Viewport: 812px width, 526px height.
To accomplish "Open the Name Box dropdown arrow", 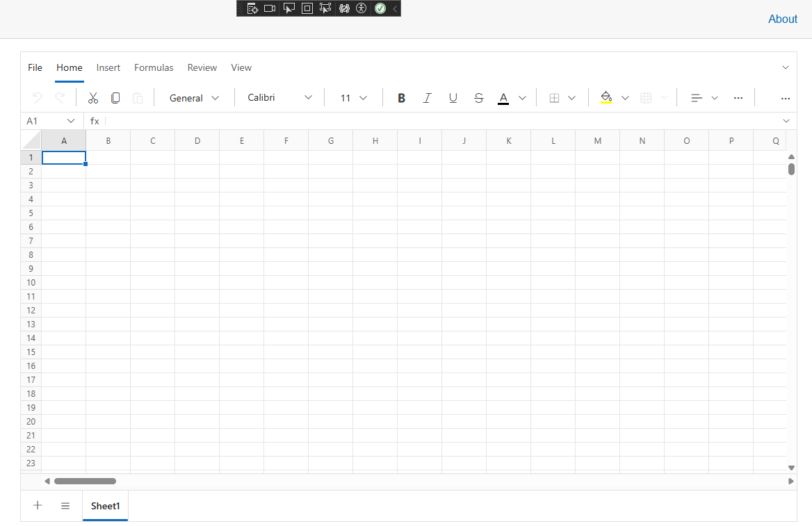I will click(x=71, y=121).
